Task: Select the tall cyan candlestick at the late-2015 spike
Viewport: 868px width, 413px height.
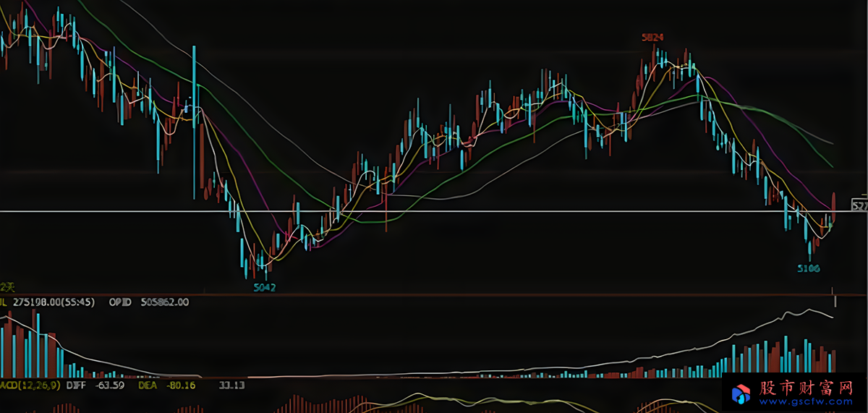Action: point(194,122)
